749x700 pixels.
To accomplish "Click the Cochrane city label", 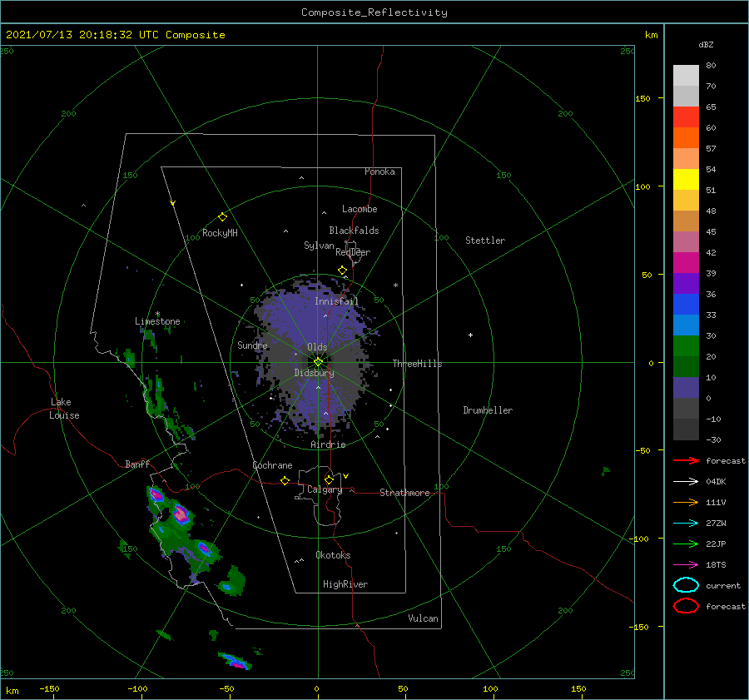I will 272,465.
